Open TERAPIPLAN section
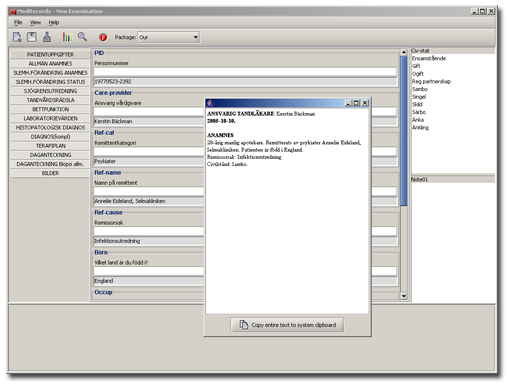The height and width of the screenshot is (388, 510). pyautogui.click(x=50, y=146)
